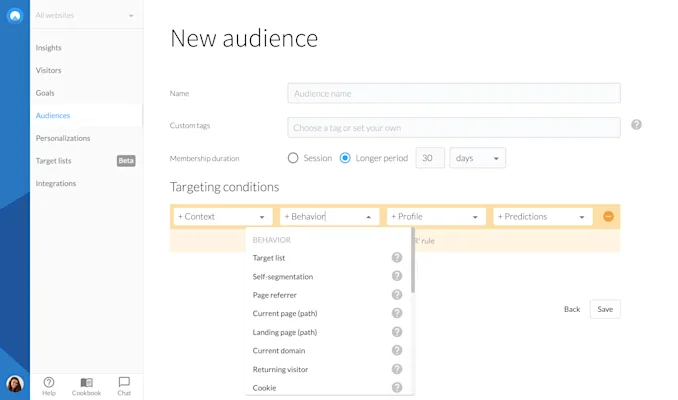
Task: Click the Beta badge beside Target lists
Action: (126, 160)
